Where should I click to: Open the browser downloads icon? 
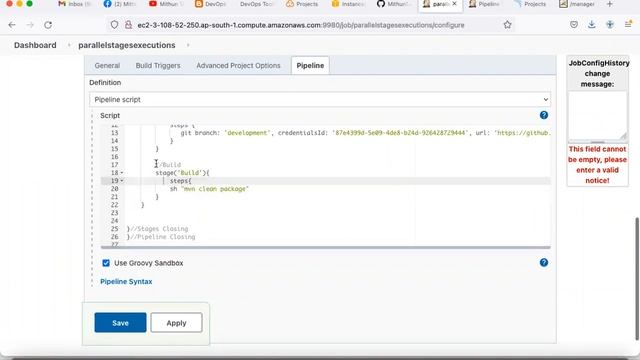[x=591, y=24]
